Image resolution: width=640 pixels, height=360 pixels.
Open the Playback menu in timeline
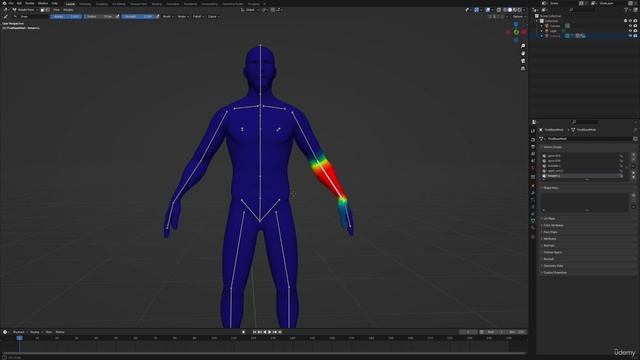point(19,332)
